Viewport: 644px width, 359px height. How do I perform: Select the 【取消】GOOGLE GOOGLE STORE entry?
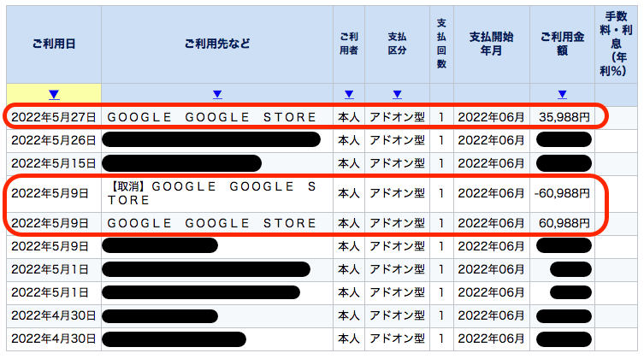[x=216, y=193]
